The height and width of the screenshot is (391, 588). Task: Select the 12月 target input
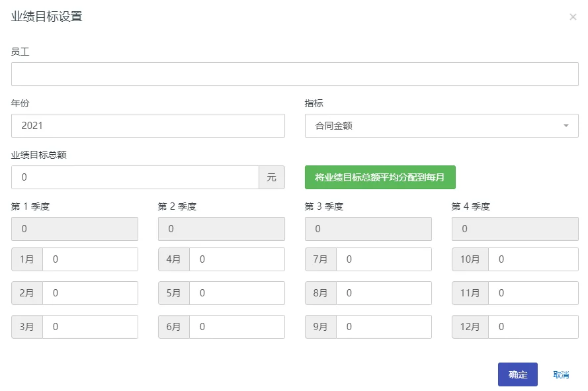coord(534,327)
